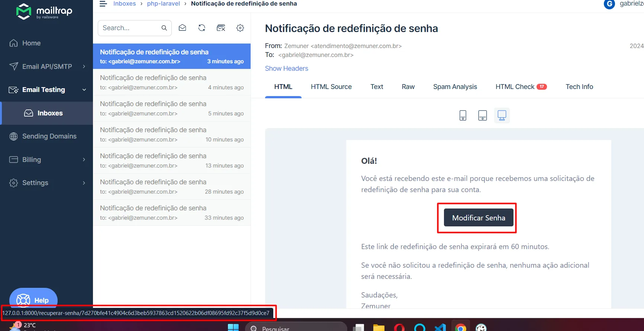Screen dimensions: 644x331
Task: Select the message from 4 minutes ago
Action: pos(172,82)
